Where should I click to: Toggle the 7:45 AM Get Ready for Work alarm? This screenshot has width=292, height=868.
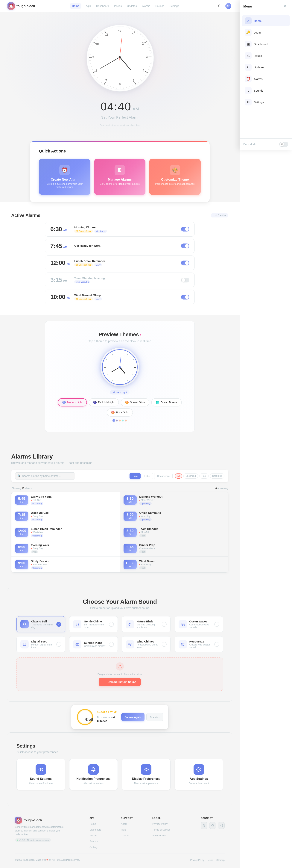(185, 246)
